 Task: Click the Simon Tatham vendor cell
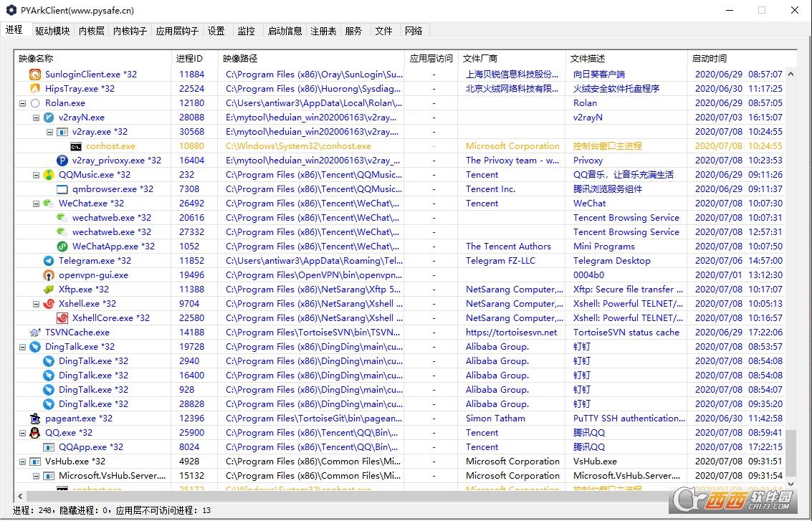pyautogui.click(x=512, y=419)
